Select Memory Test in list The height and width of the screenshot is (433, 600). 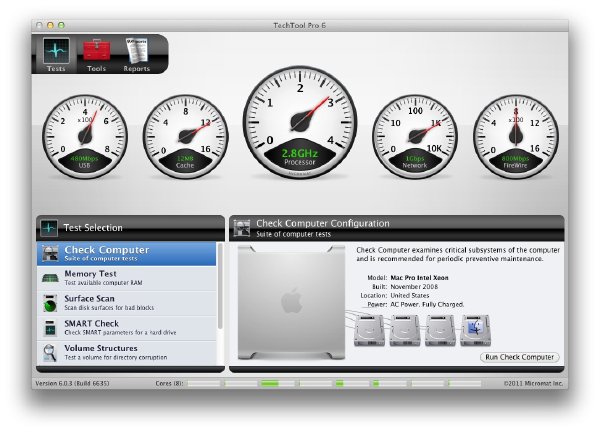pos(127,278)
